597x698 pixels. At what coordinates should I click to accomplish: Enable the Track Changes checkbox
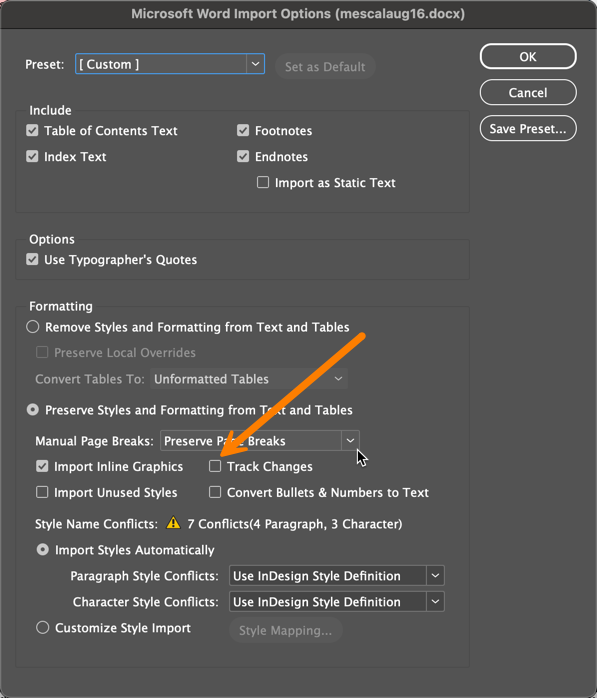point(215,466)
